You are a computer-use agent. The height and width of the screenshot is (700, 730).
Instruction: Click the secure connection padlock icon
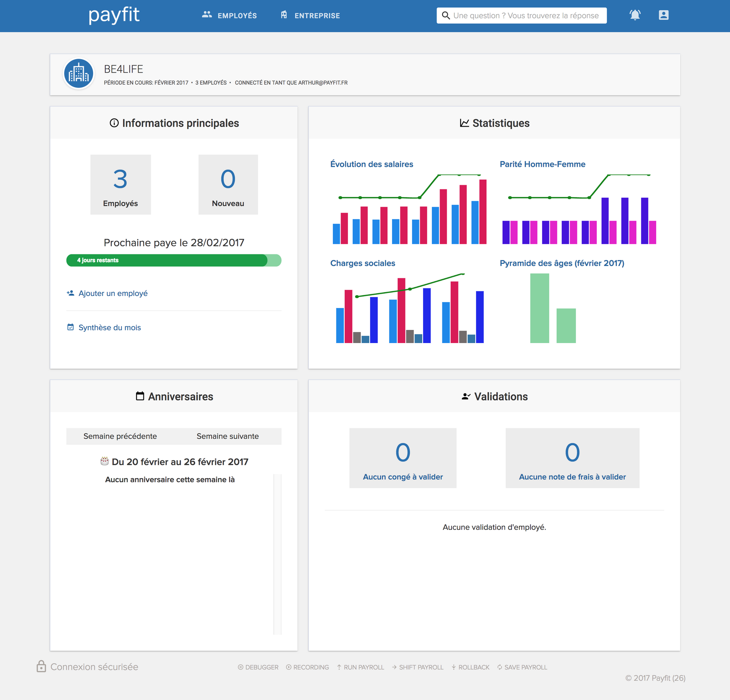tap(41, 666)
